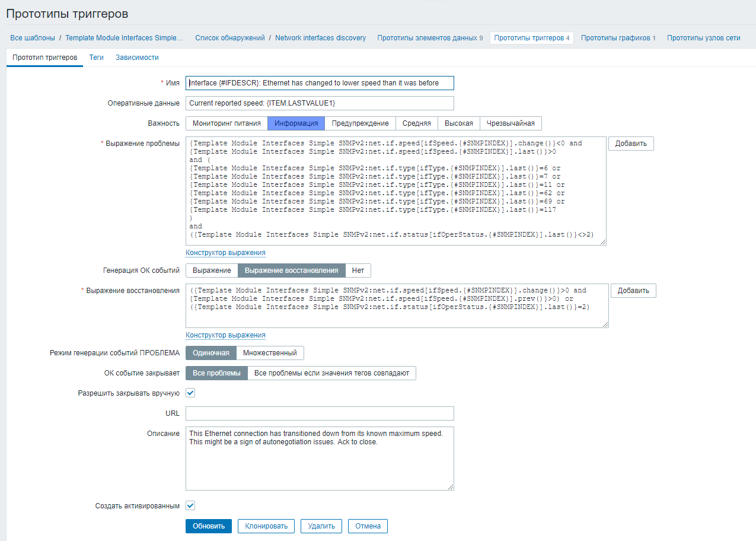Set severity to Средняя
Viewport: 756px width, 541px height.
point(416,123)
